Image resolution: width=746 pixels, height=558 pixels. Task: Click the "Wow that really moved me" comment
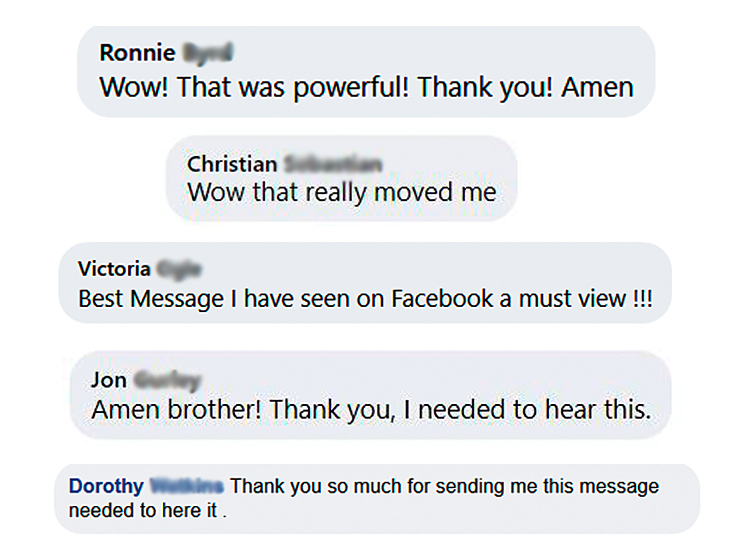[x=341, y=191]
